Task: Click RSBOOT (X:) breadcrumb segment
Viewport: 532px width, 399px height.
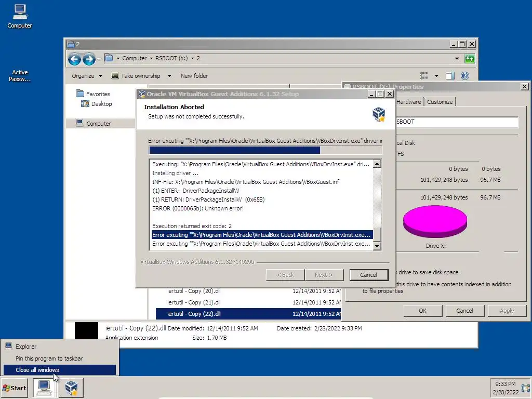Action: (x=171, y=58)
